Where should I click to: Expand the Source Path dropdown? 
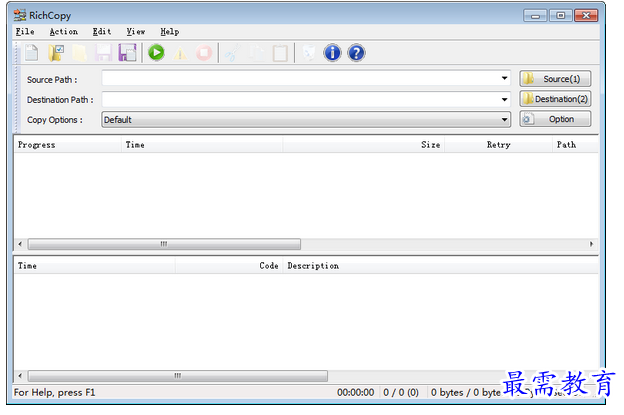coord(506,78)
